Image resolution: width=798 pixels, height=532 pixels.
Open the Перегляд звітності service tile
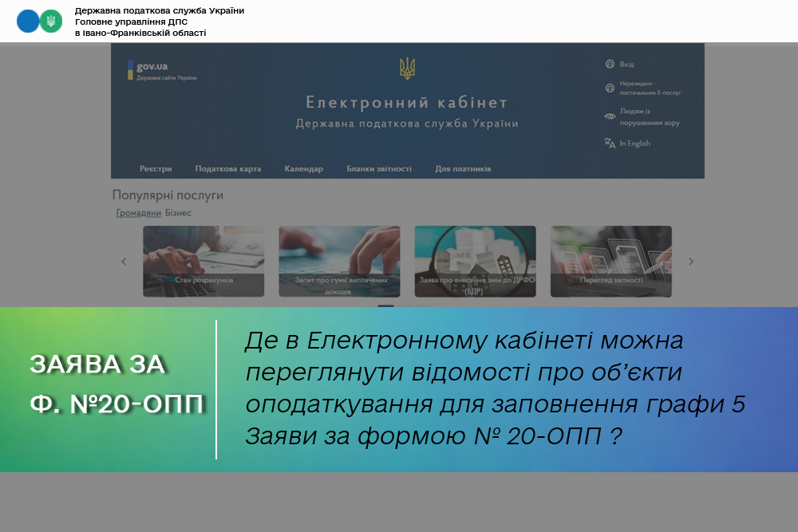(610, 262)
